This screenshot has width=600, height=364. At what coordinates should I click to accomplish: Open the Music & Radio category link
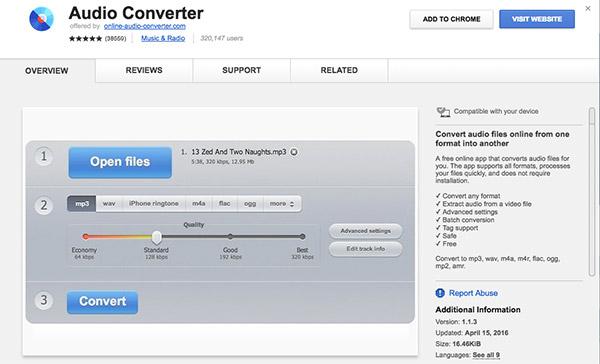point(163,38)
